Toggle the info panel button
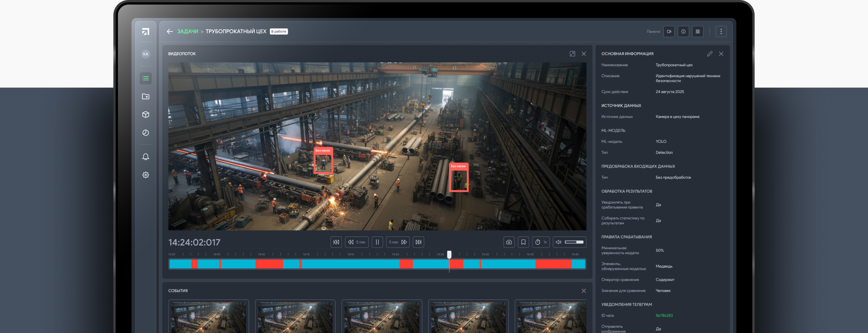The height and width of the screenshot is (333, 868). click(x=683, y=32)
